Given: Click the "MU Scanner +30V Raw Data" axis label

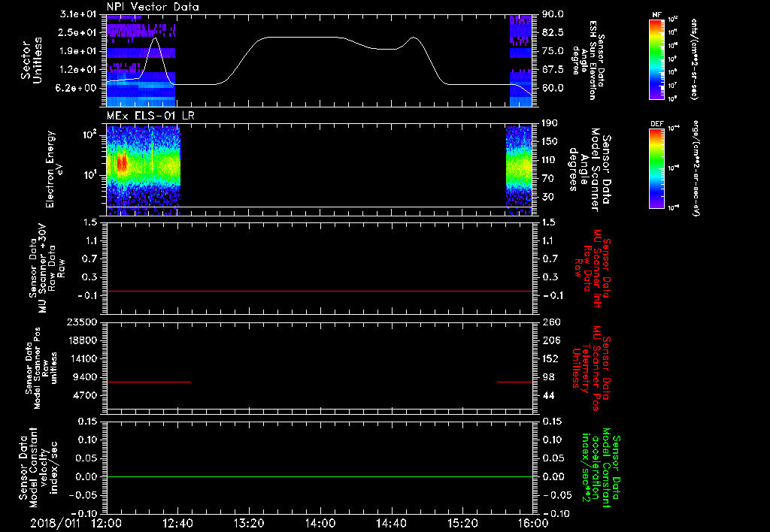Looking at the screenshot, I should click(47, 268).
